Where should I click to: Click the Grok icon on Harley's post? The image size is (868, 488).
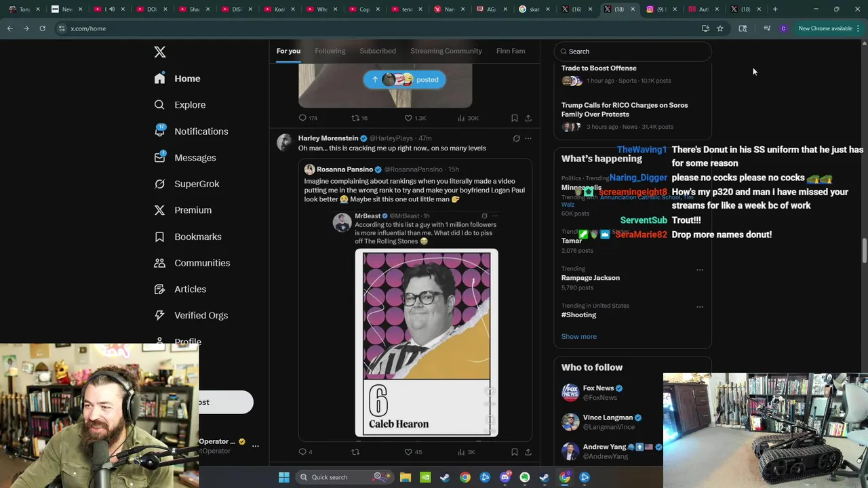tap(516, 138)
